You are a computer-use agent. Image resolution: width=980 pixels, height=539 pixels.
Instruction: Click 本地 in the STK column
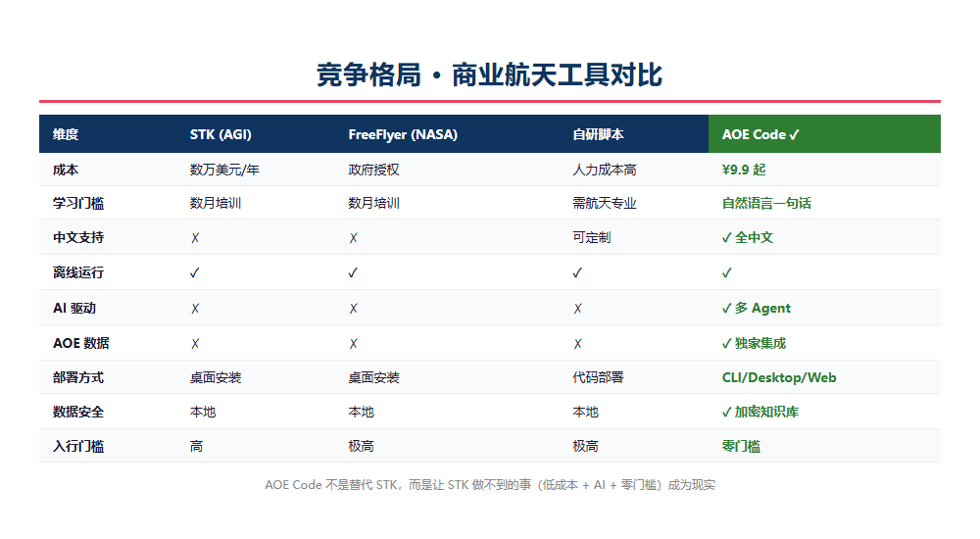point(203,412)
